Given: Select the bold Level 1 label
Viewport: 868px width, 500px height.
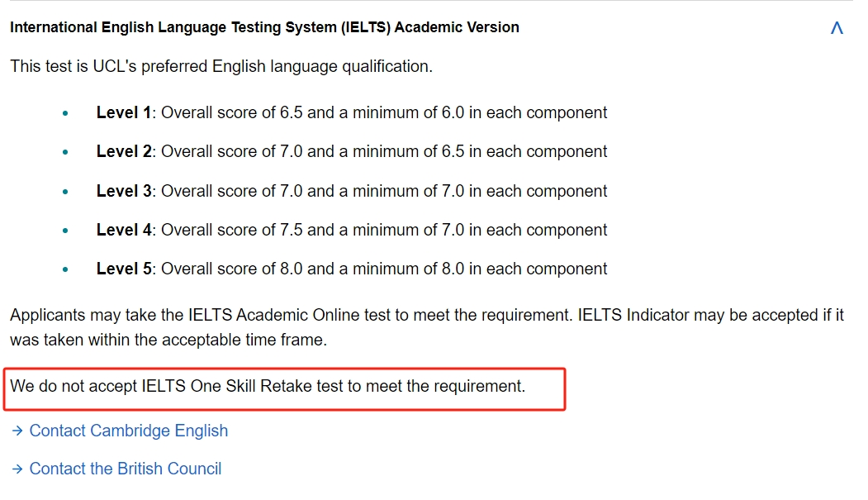Looking at the screenshot, I should click(x=123, y=112).
